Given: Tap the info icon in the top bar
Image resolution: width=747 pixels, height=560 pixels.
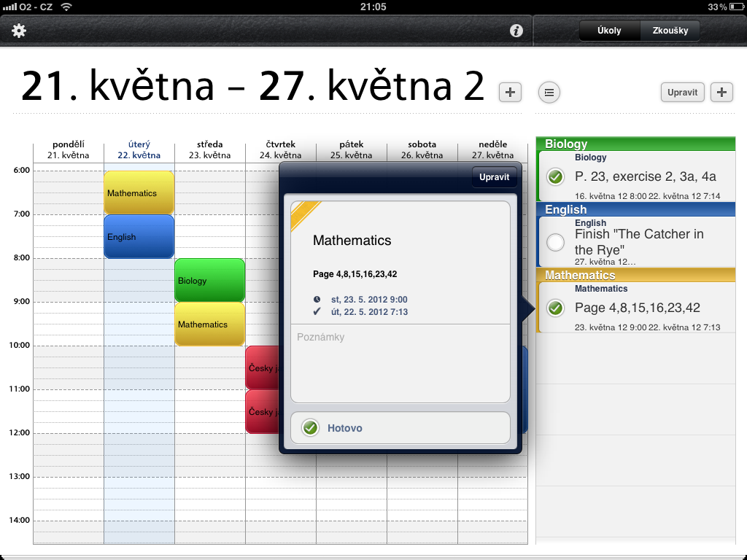Looking at the screenshot, I should point(516,31).
